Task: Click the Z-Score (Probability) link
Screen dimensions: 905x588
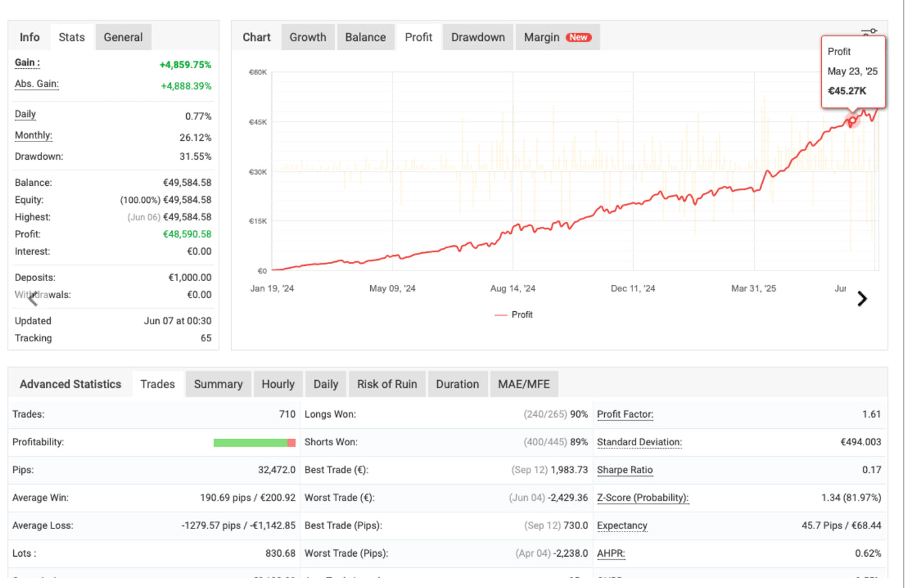Action: coord(643,498)
